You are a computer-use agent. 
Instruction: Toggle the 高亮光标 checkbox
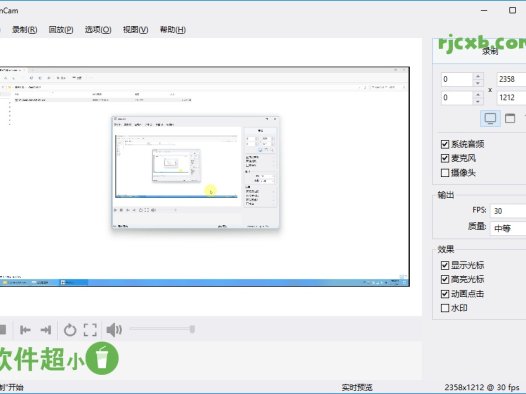click(x=445, y=279)
